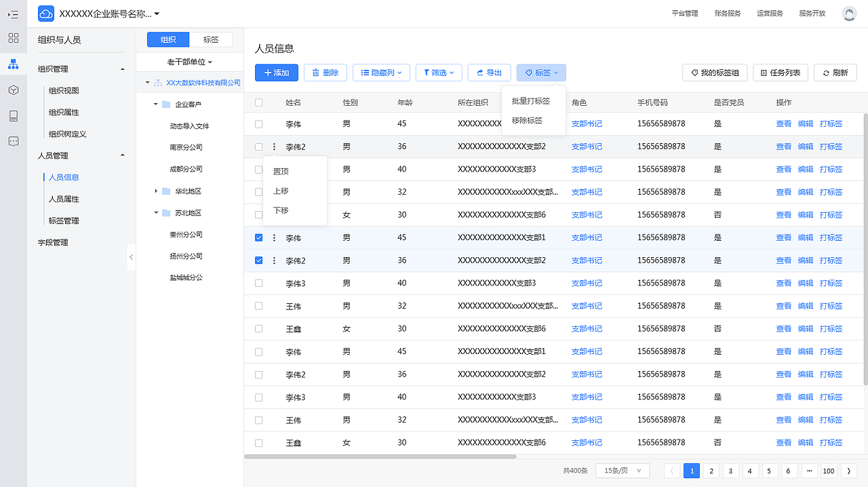Select 南京分公司 in the org tree

click(x=186, y=147)
